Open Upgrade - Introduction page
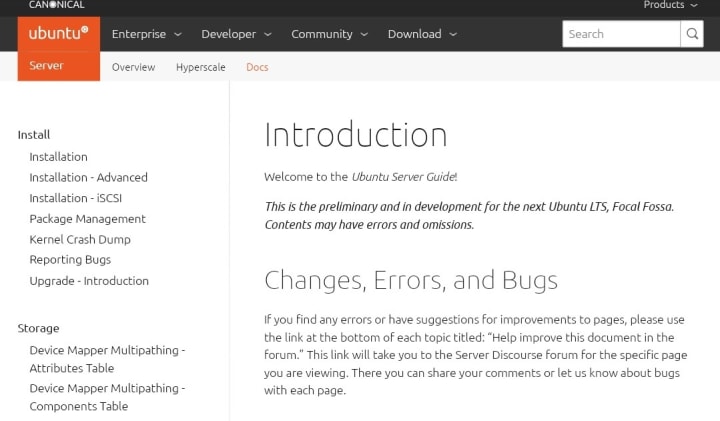 click(89, 281)
